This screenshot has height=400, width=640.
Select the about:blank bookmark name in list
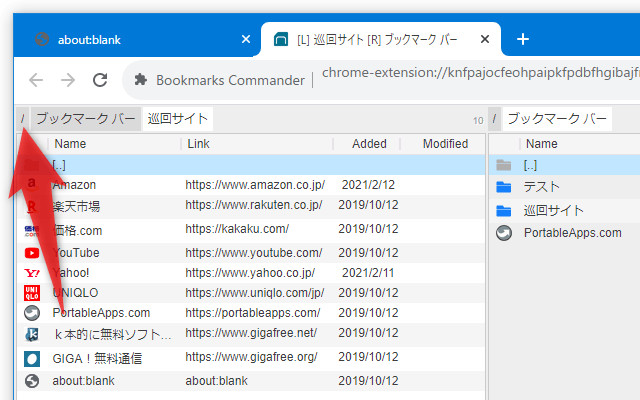point(83,381)
